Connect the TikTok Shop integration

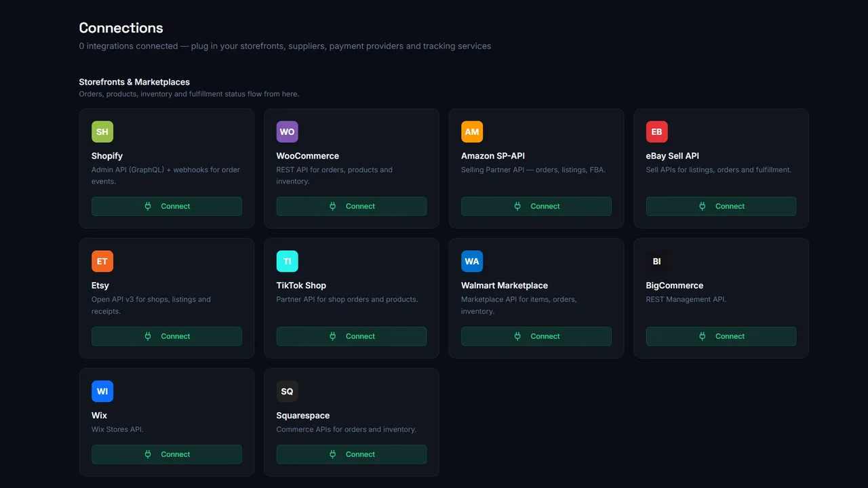pos(351,336)
